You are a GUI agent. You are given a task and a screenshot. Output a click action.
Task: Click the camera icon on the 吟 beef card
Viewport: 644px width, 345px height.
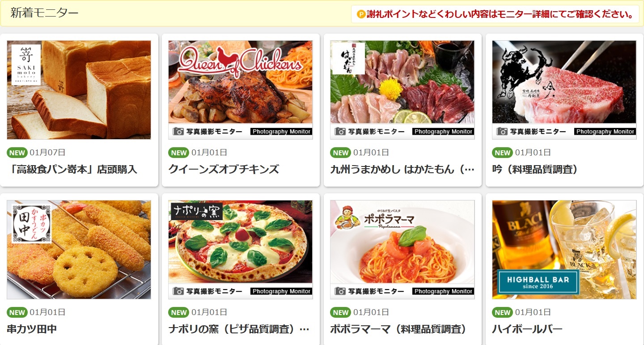[502, 132]
